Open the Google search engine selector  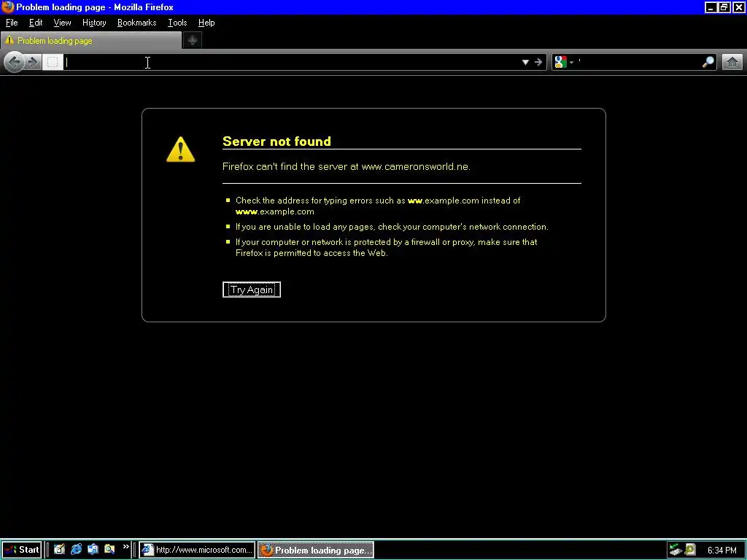pos(564,62)
